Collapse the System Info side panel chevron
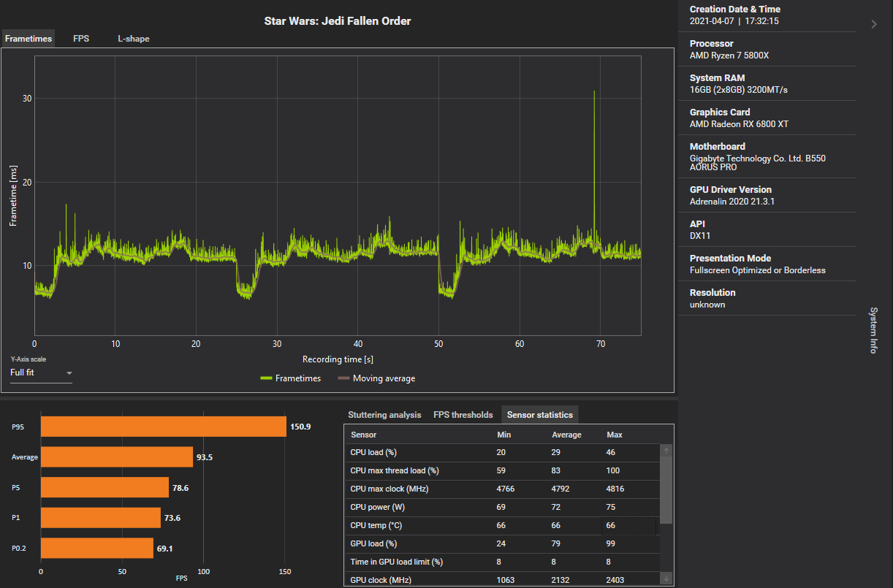 point(874,24)
